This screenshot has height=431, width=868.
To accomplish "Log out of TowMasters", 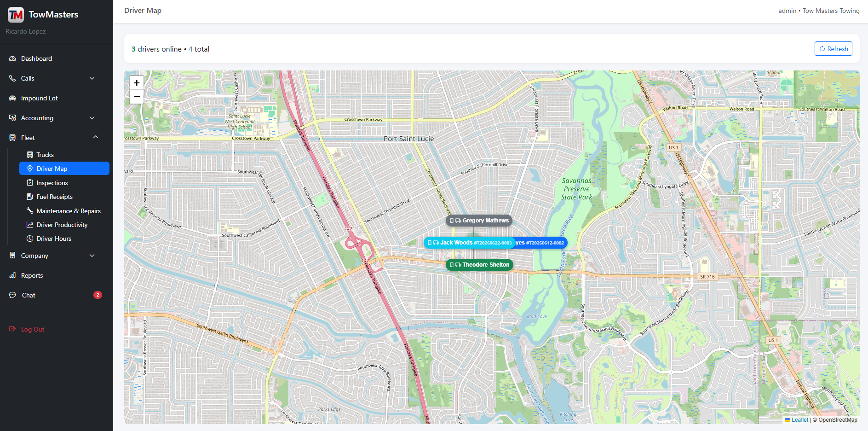I will click(x=56, y=329).
